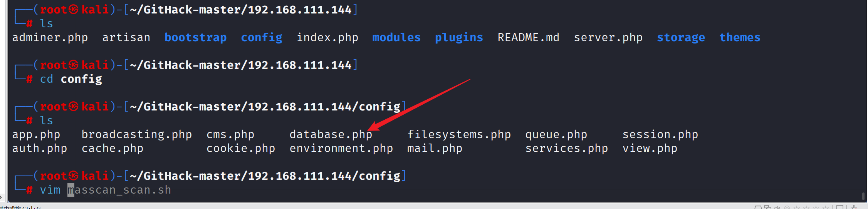Screen dimensions: 868x209
Task: Click the blue storage directory name
Action: tap(681, 37)
